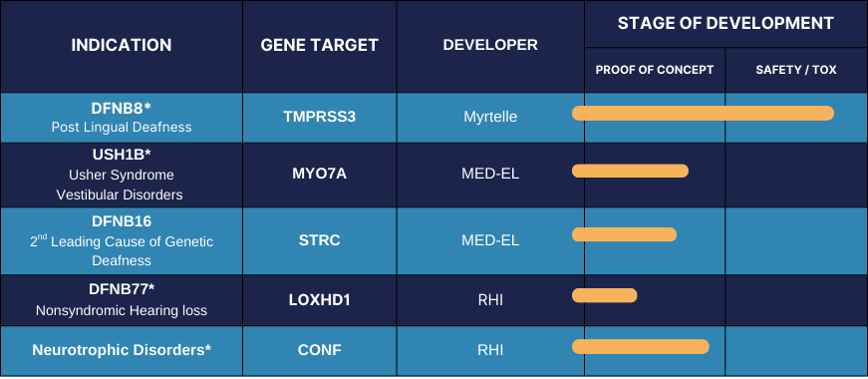Image resolution: width=868 pixels, height=379 pixels.
Task: Select the USH1B* Usher Syndrome cell
Action: 122,176
